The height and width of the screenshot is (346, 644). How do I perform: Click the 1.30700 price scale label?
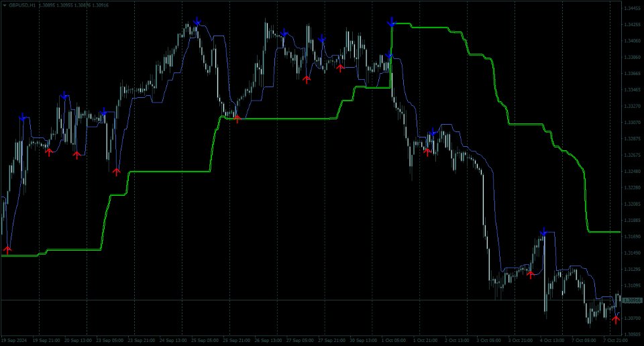pyautogui.click(x=633, y=318)
